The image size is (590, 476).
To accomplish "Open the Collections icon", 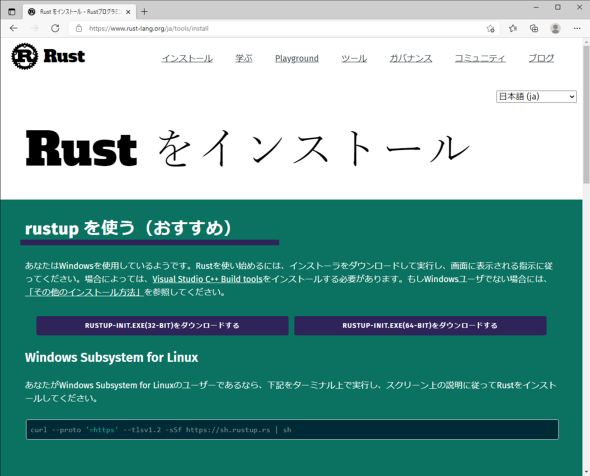I will tap(534, 28).
